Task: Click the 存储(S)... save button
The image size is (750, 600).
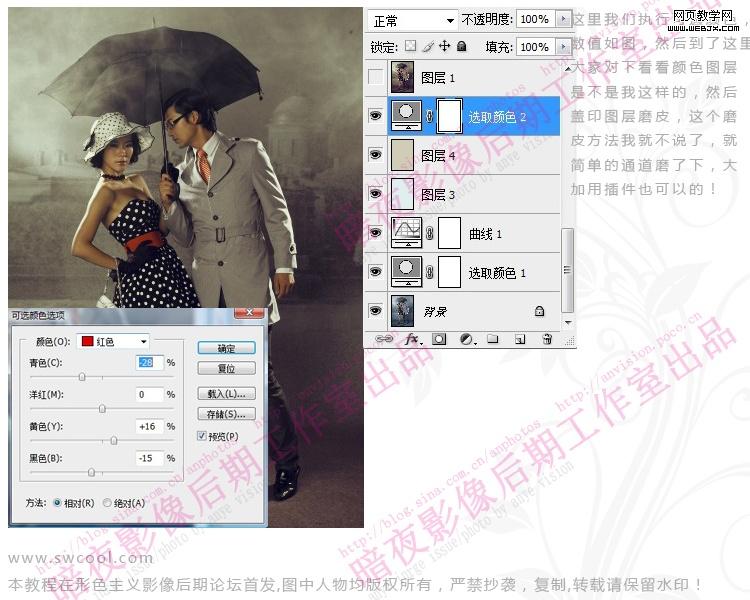Action: coord(226,414)
